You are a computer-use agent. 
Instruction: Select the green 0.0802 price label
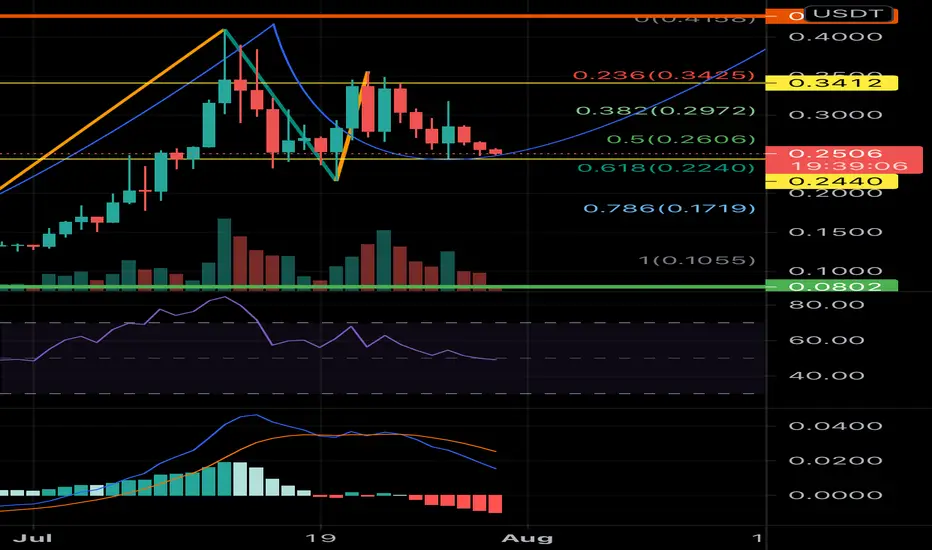pos(832,286)
